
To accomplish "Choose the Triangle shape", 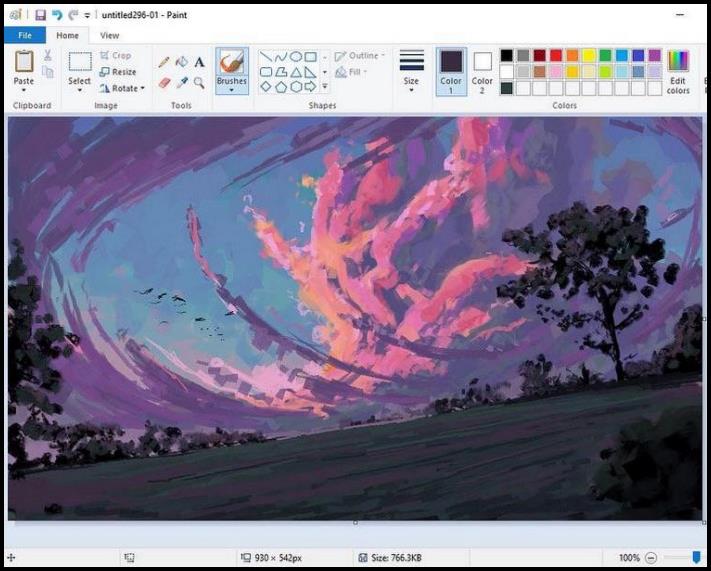I will click(x=296, y=72).
